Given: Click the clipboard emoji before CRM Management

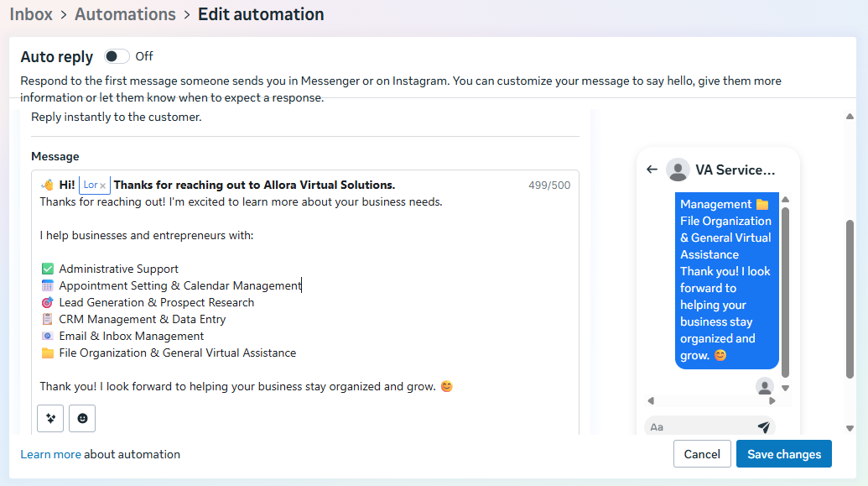Looking at the screenshot, I should 48,319.
